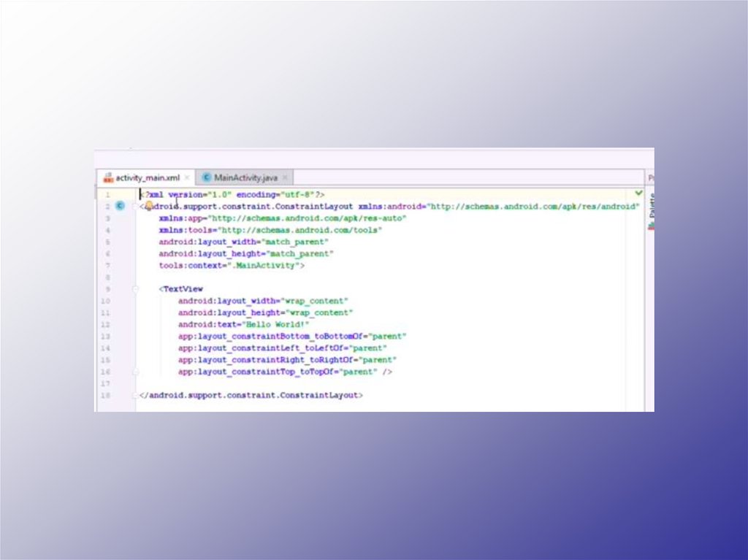Click layout_constraintBottom_toBottomOf attribute
Screen dimensions: 748x560
tap(292, 337)
